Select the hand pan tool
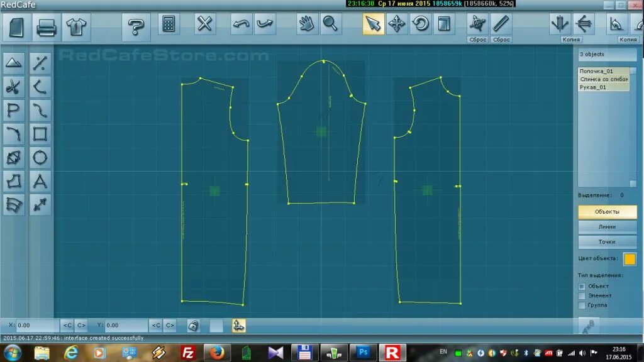 coord(306,24)
